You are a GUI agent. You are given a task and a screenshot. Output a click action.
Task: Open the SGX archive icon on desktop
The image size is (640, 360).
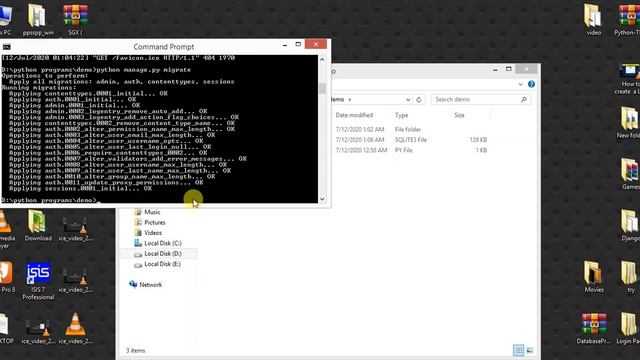pyautogui.click(x=75, y=19)
